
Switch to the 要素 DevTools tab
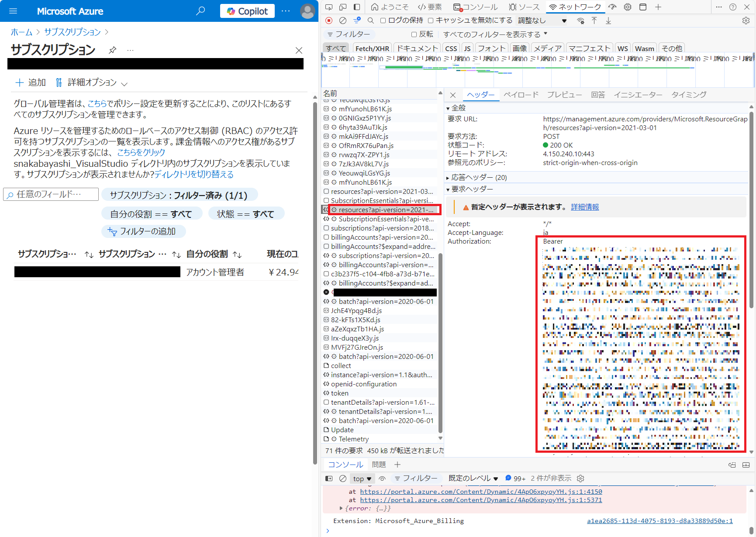click(x=430, y=7)
